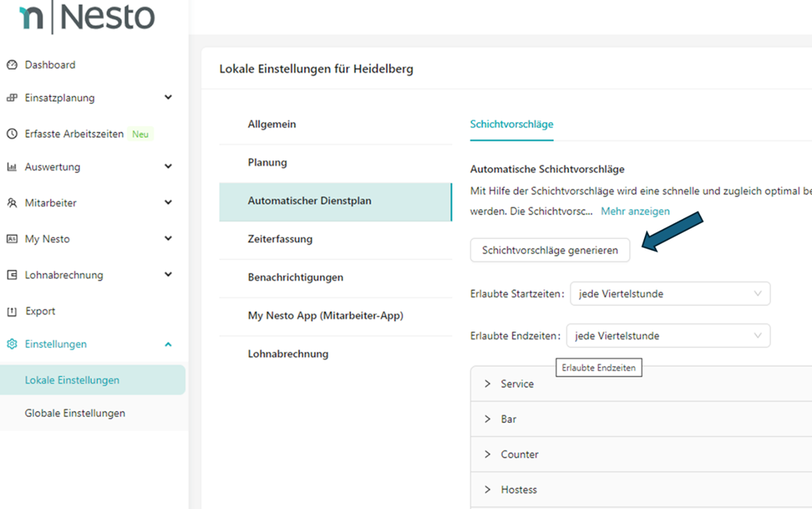Click the Einstellungen gear icon
812x509 pixels.
coord(12,344)
